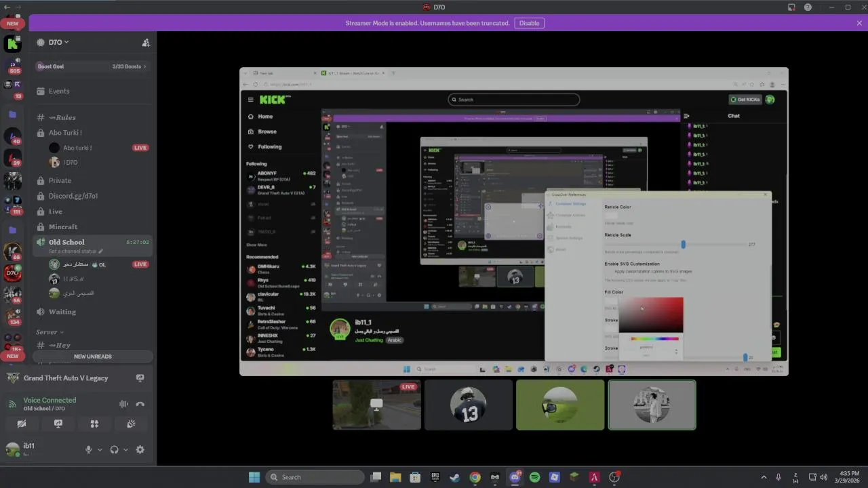Open the server with the 55 badge
Image resolution: width=868 pixels, height=488 pixels.
12,295
